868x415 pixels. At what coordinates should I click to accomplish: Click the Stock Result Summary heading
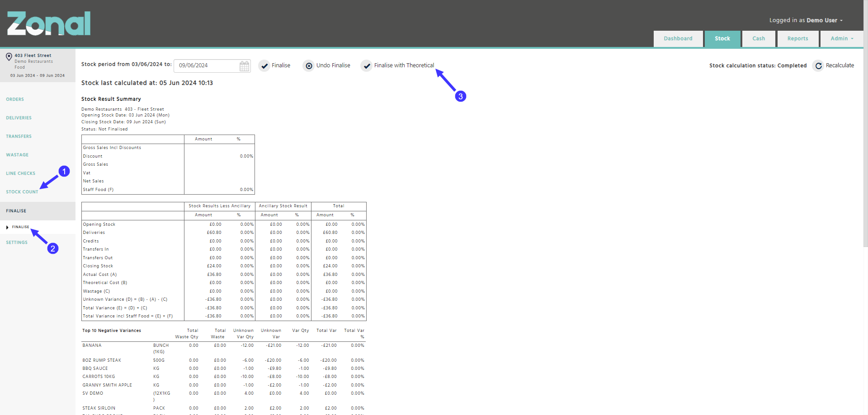(111, 99)
